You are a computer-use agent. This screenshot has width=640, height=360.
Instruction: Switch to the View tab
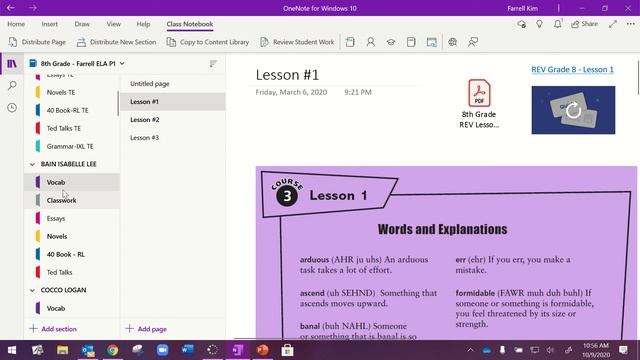click(x=113, y=24)
